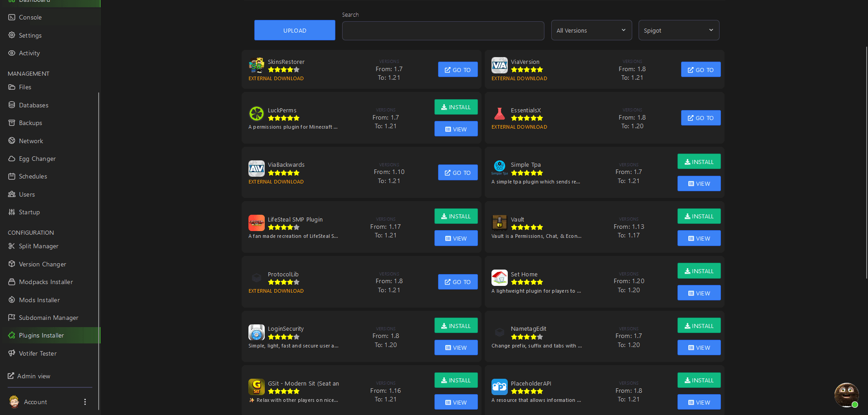868x415 pixels.
Task: Install the PlaceholderAPI plugin
Action: 699,381
